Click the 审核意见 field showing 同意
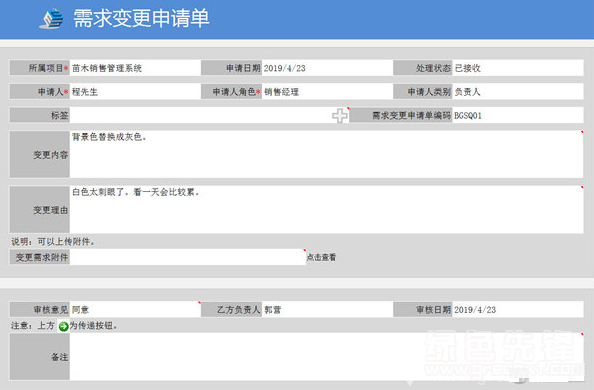Screen dimensions: 594x390 pyautogui.click(x=135, y=310)
